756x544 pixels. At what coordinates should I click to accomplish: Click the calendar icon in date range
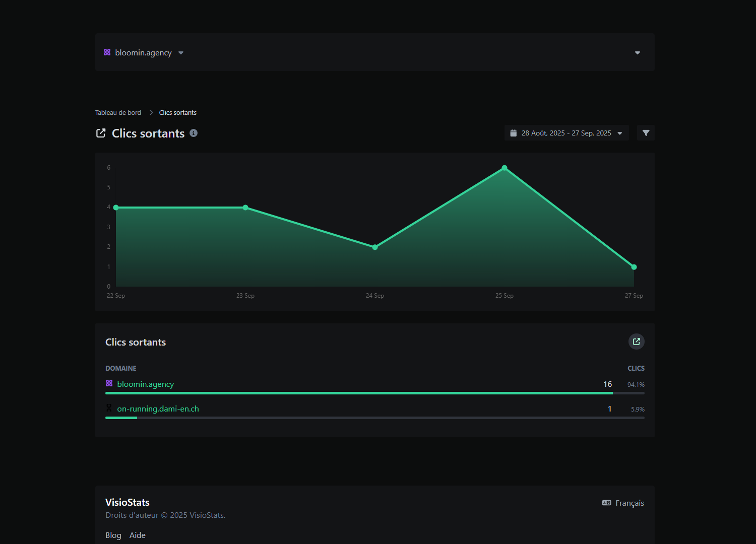(513, 133)
